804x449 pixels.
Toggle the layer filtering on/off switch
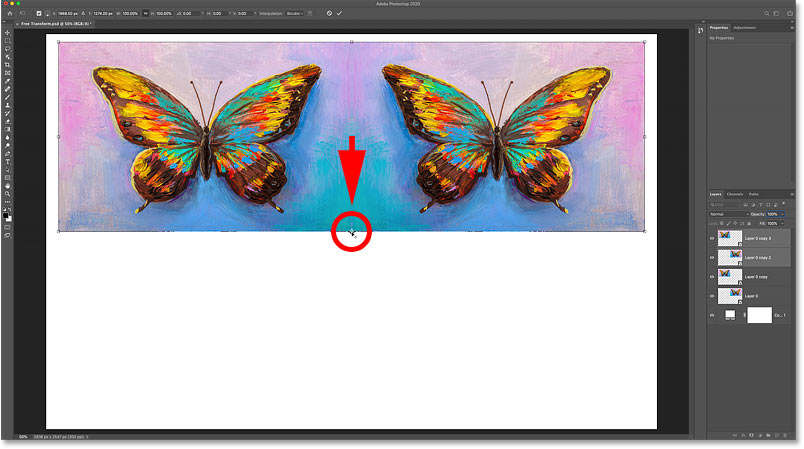(784, 204)
